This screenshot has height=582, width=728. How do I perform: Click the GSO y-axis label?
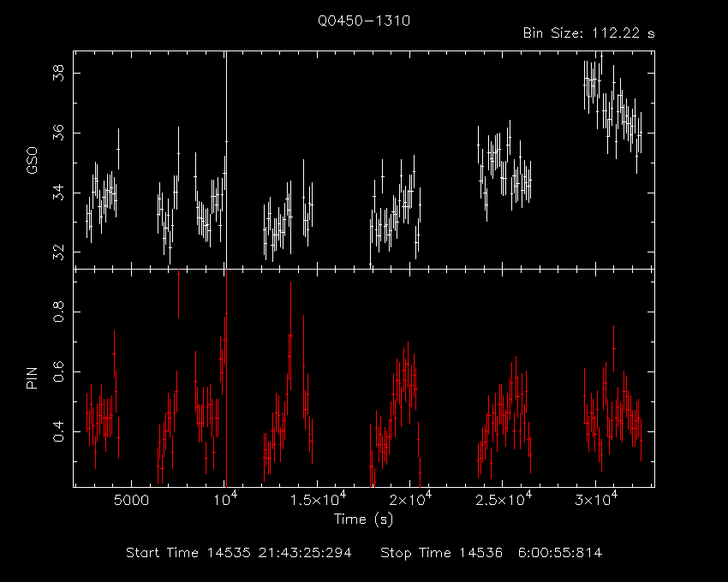click(x=32, y=160)
